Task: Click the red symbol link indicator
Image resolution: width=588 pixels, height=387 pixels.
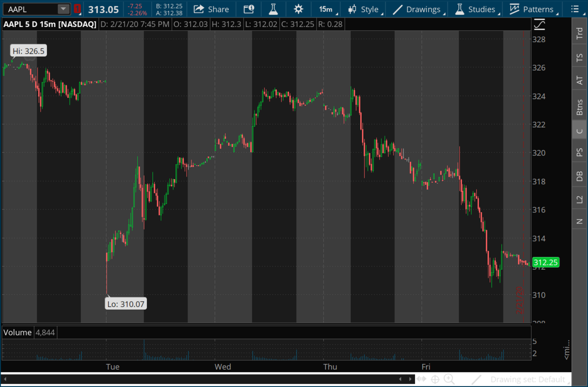Action: click(x=77, y=9)
